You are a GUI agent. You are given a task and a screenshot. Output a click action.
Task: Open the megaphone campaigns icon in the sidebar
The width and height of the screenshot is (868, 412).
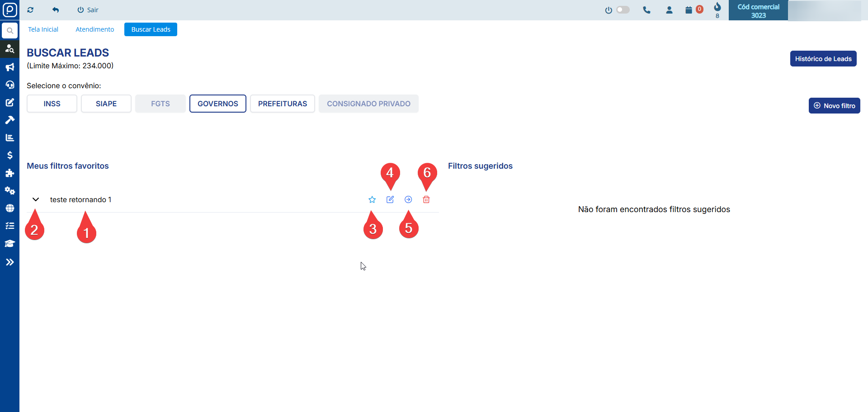(9, 67)
